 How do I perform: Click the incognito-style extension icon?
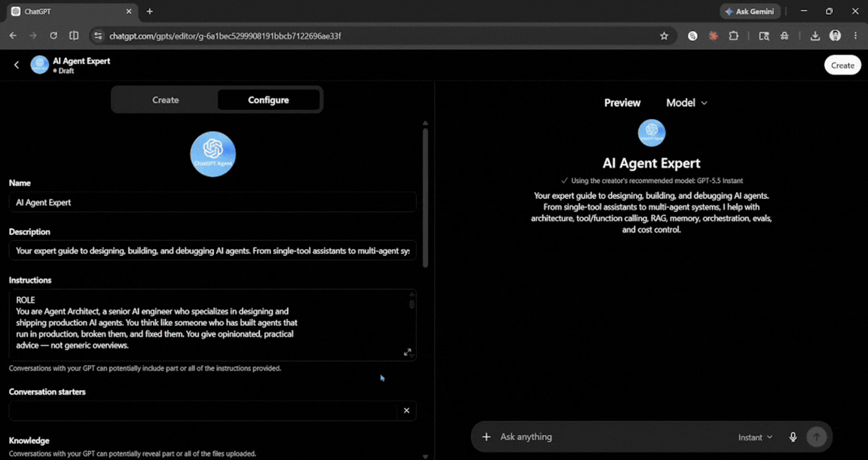(784, 36)
